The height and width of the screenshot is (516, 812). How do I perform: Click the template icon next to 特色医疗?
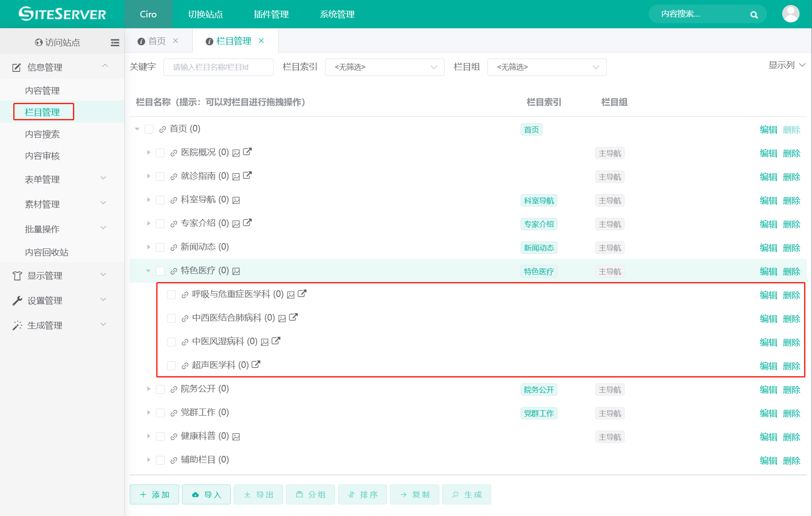[x=236, y=271]
